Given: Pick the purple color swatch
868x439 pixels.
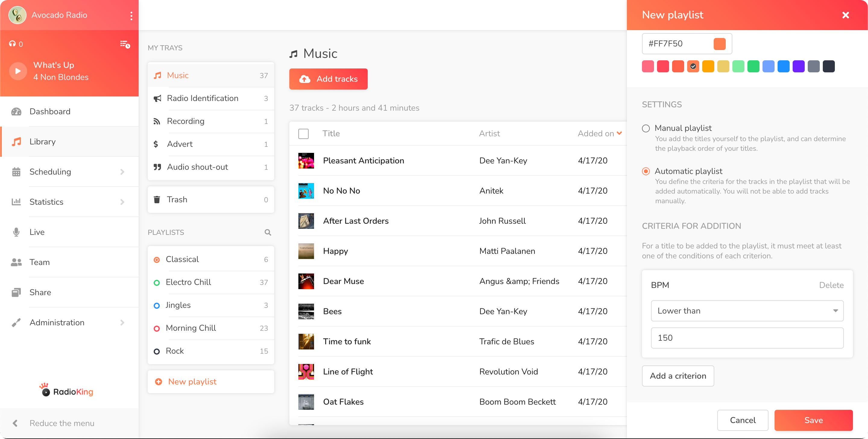Looking at the screenshot, I should click(x=798, y=66).
